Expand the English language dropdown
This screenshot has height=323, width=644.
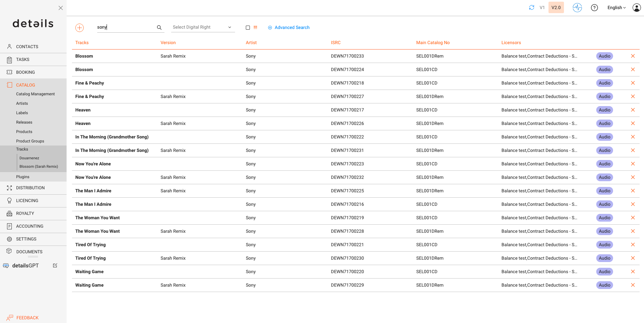[616, 8]
